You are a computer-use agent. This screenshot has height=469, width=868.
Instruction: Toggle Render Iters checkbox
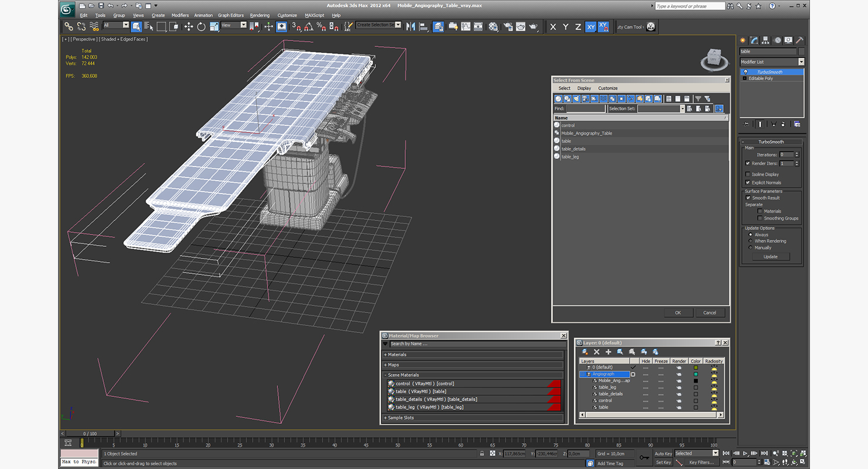748,163
